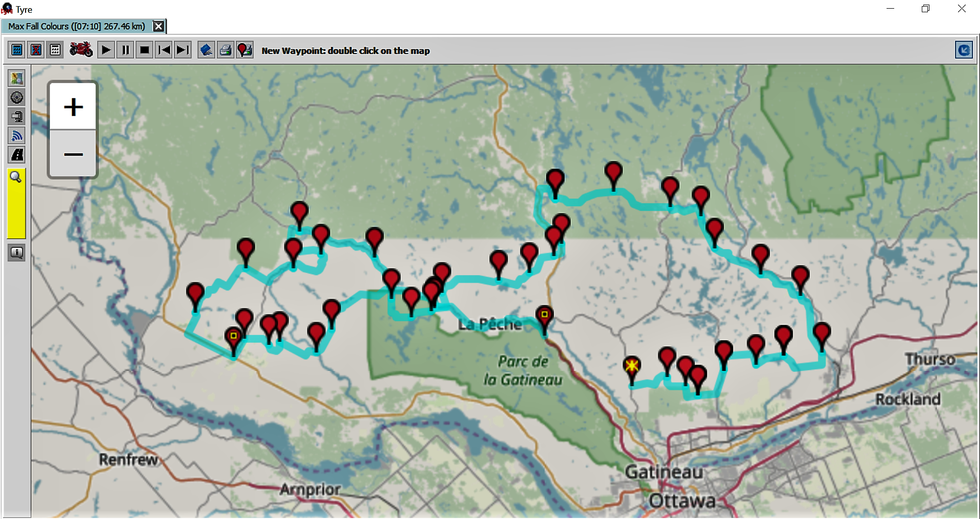This screenshot has width=980, height=519.
Task: Select the Max Fall Colours tab
Action: click(77, 26)
